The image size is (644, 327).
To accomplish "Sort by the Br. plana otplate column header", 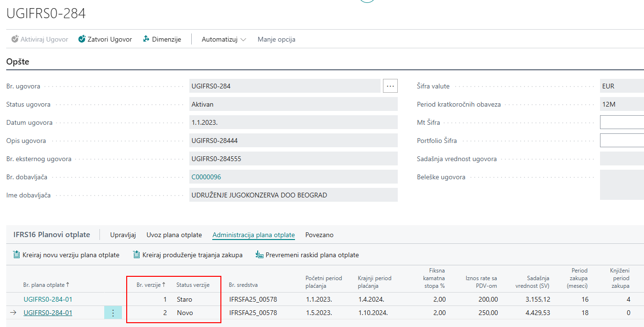I will [x=46, y=285].
